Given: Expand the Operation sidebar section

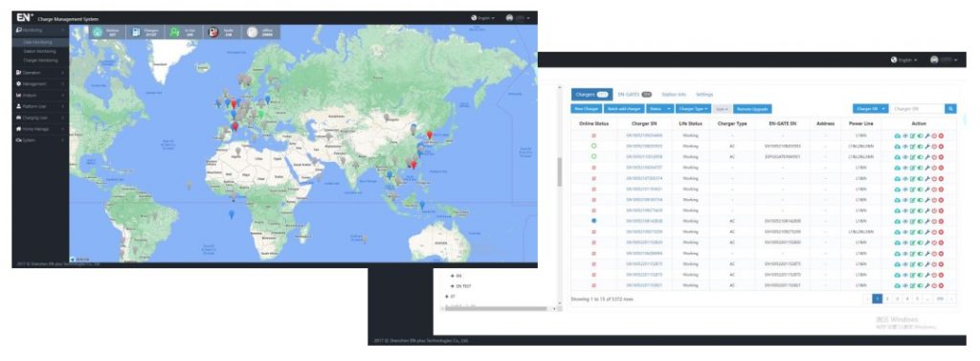Looking at the screenshot, I should coord(40,73).
